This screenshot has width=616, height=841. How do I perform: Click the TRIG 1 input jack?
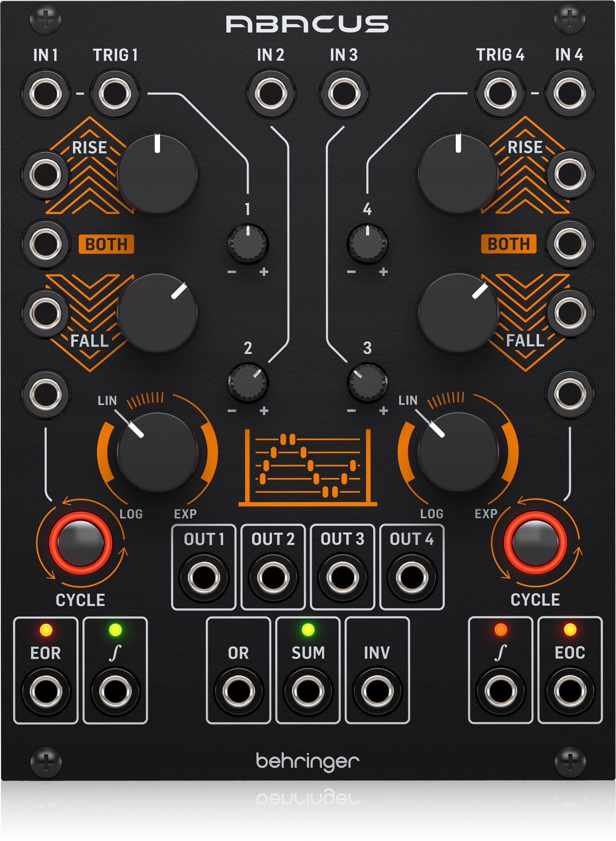pos(114,93)
